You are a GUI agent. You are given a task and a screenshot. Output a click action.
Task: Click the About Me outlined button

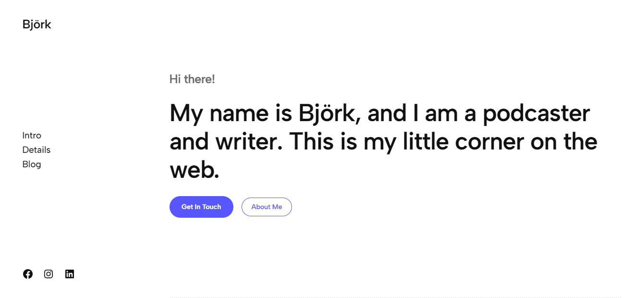(x=267, y=207)
